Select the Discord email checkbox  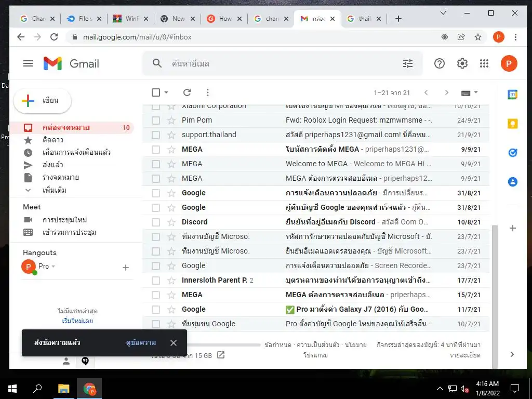pyautogui.click(x=156, y=222)
